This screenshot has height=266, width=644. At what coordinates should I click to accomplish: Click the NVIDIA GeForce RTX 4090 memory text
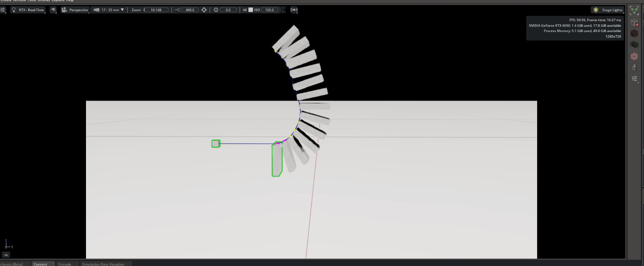click(x=575, y=25)
